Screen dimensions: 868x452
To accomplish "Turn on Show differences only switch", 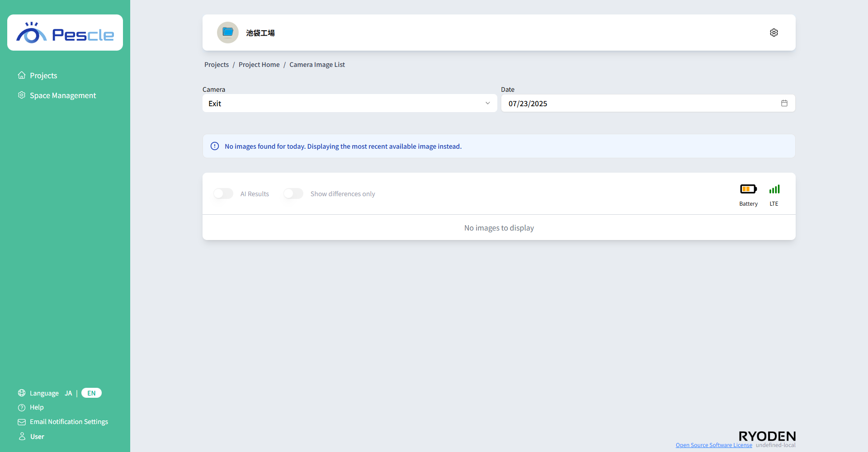I will [x=293, y=193].
